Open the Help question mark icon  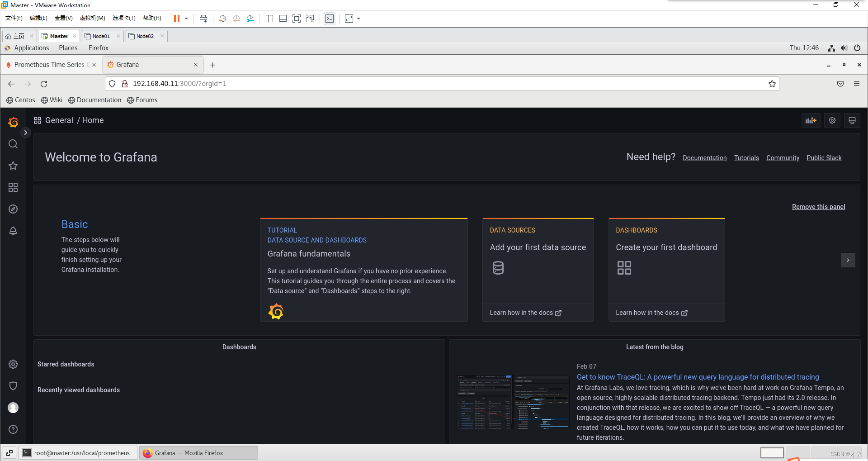pos(13,429)
